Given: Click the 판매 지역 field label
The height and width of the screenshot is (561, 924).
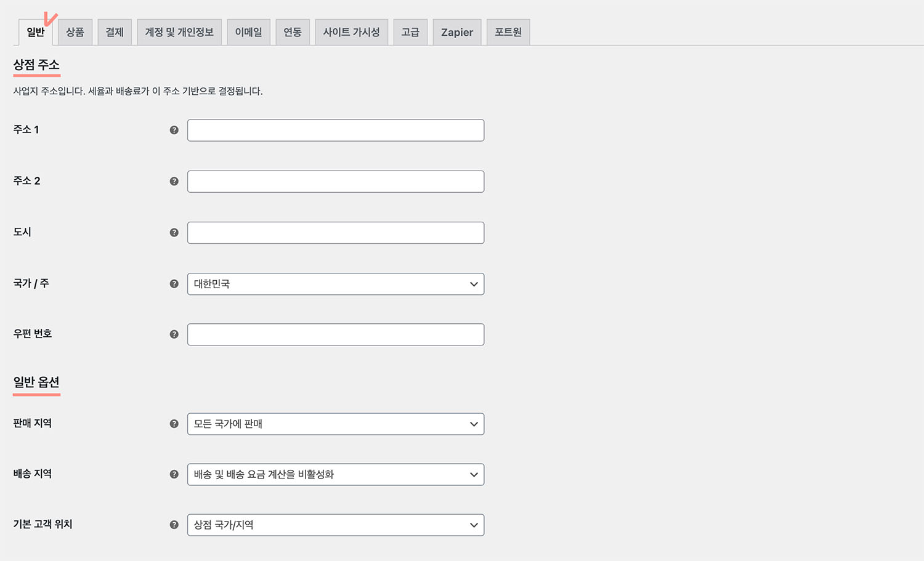Looking at the screenshot, I should click(x=33, y=423).
